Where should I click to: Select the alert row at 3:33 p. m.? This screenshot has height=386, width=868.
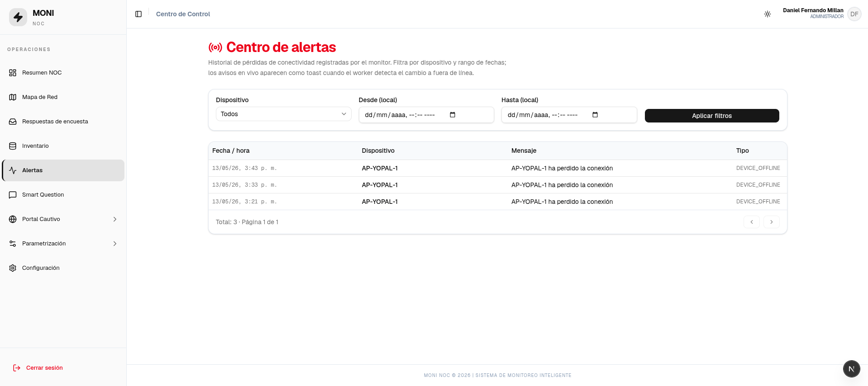coord(498,185)
